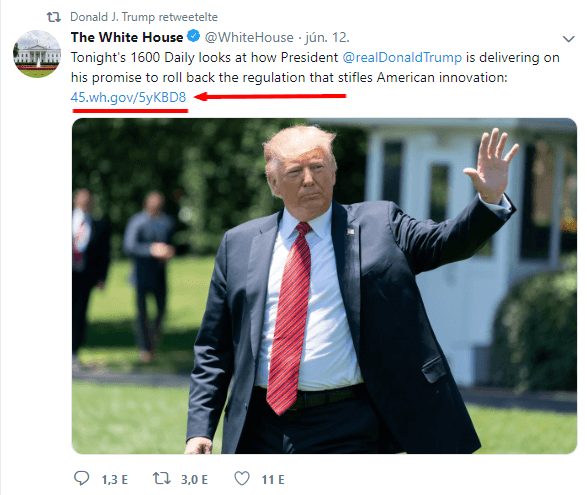
Task: Click the reply speech bubble icon
Action: (x=81, y=479)
